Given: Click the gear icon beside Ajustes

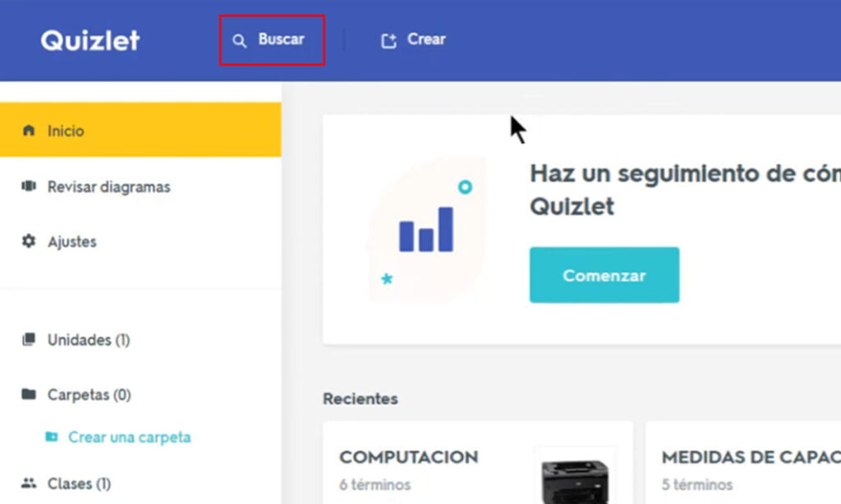Looking at the screenshot, I should tap(29, 241).
